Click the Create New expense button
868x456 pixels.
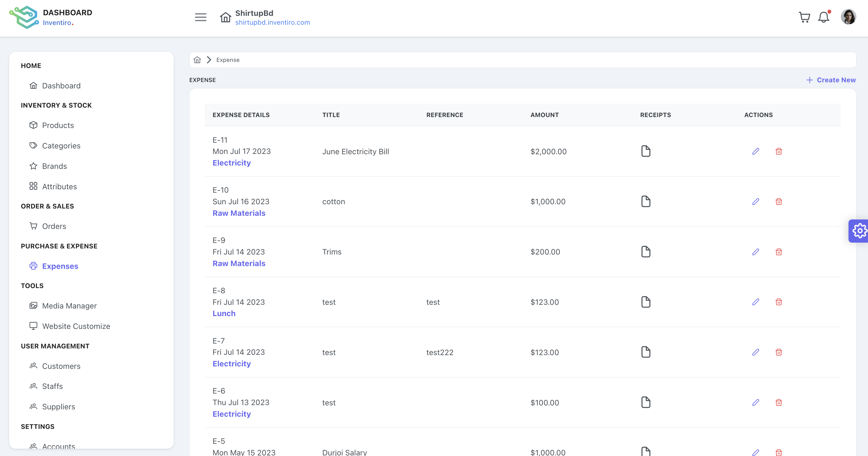[x=831, y=80]
